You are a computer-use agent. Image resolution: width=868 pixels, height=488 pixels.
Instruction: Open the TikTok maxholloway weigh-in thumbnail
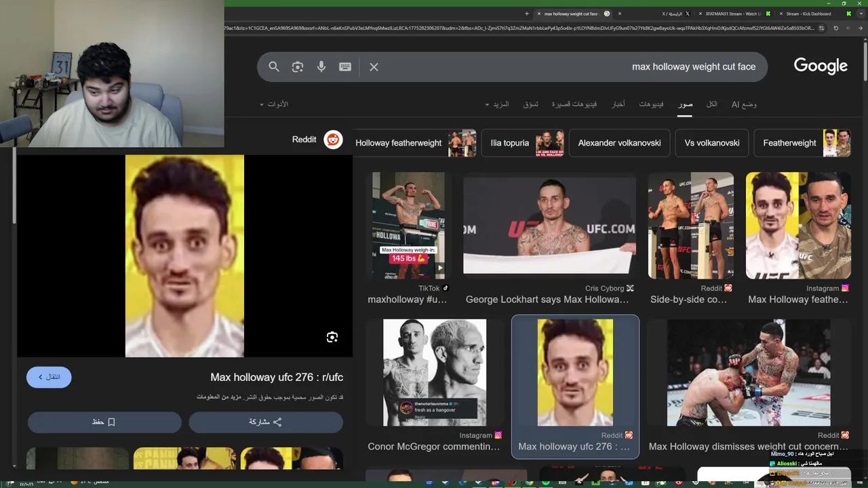click(408, 226)
